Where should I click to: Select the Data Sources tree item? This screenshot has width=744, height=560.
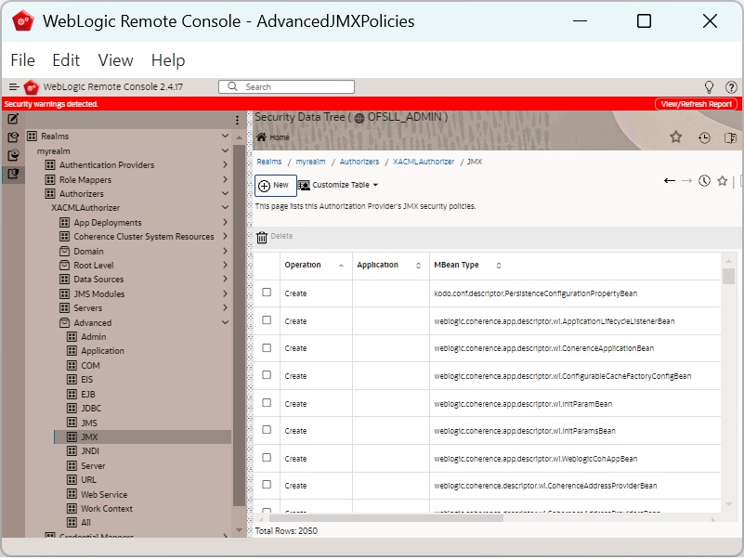point(98,279)
